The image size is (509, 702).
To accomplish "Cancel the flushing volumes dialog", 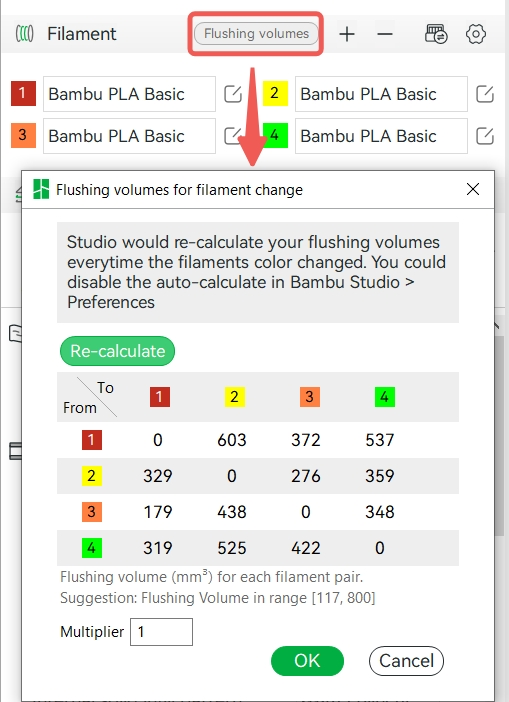I will pos(406,661).
